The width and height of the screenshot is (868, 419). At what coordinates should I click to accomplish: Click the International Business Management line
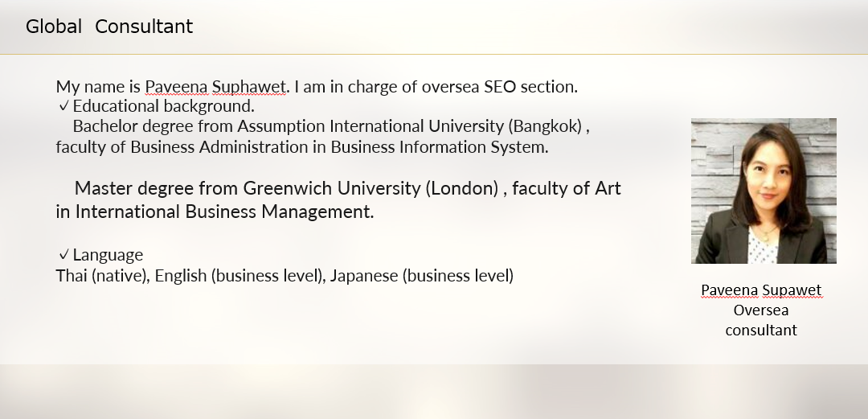(x=215, y=212)
